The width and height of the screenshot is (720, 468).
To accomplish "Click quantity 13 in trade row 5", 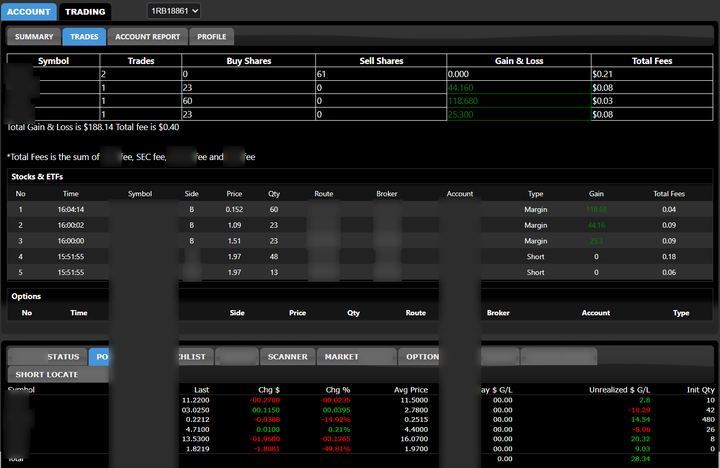I will 274,272.
